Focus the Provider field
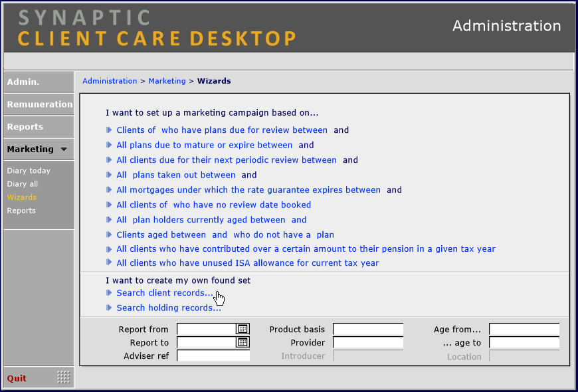The width and height of the screenshot is (578, 392). click(368, 342)
